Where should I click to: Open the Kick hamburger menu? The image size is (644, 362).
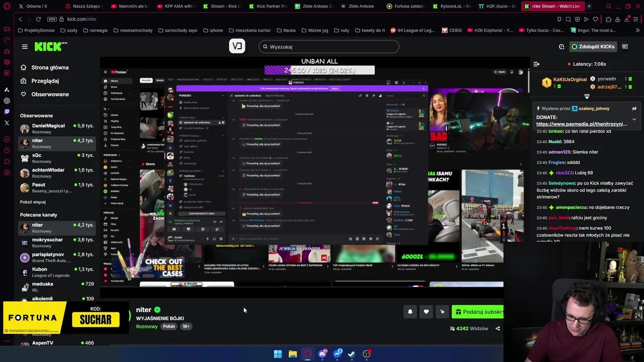click(x=25, y=47)
